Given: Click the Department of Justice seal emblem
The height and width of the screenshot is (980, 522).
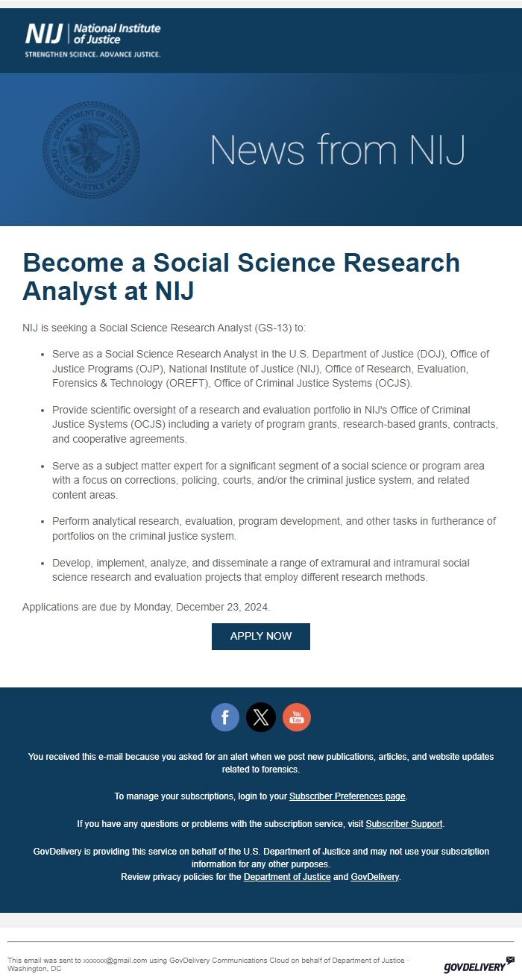Looking at the screenshot, I should click(91, 150).
